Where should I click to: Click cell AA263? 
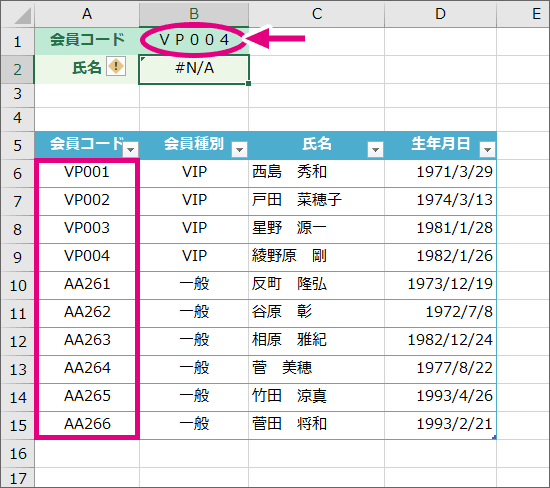87,341
